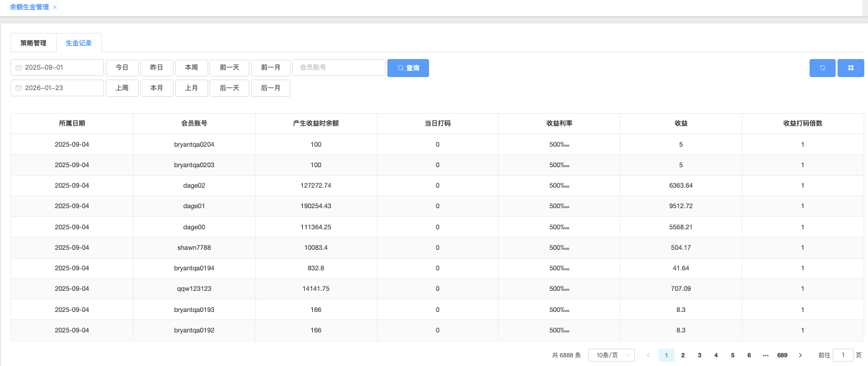Select the 生金记录 tab

click(x=79, y=43)
